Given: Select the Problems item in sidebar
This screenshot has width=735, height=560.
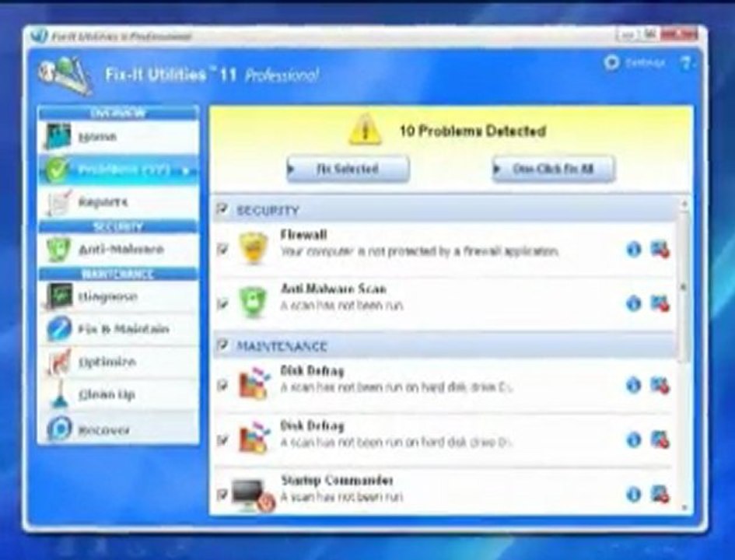Looking at the screenshot, I should click(x=118, y=170).
